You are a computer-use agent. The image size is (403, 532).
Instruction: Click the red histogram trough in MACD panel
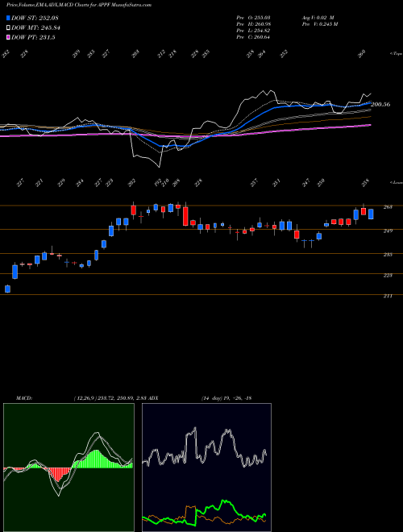click(59, 475)
